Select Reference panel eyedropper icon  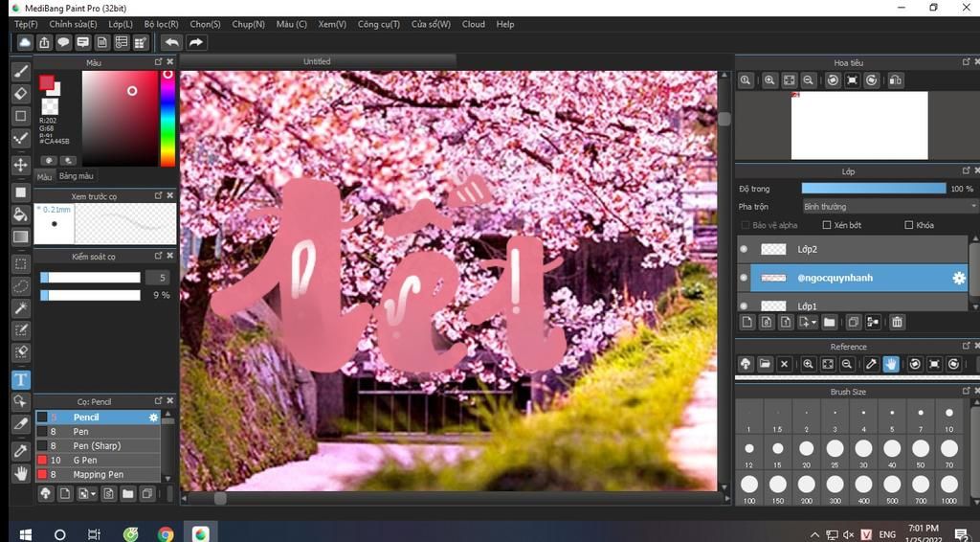coord(871,364)
